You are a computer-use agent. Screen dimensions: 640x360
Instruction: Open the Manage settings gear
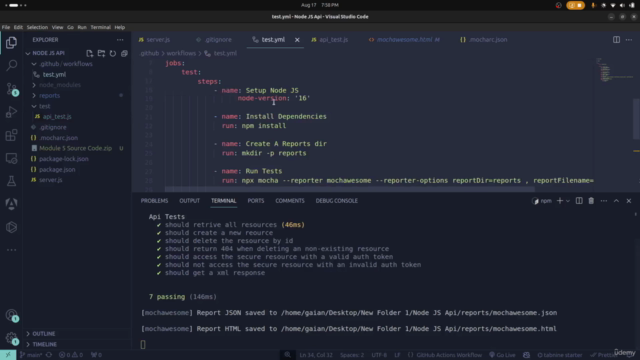point(11,338)
